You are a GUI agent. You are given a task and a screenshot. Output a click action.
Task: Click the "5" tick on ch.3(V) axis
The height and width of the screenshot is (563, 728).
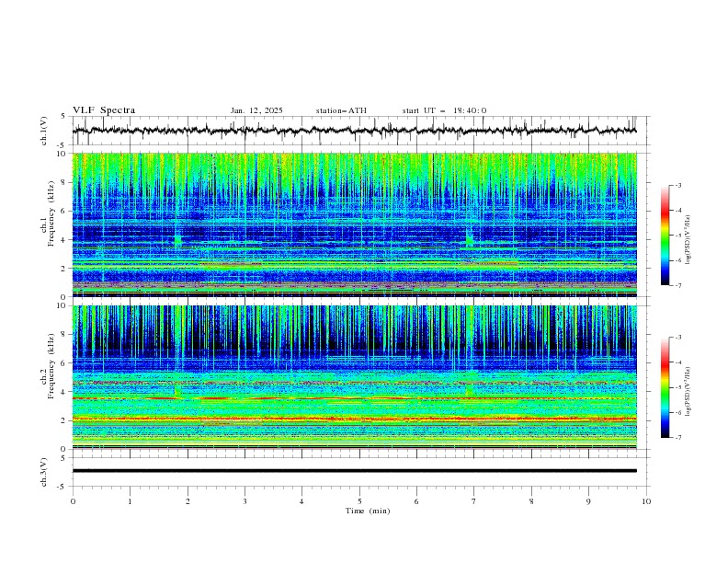tap(63, 458)
